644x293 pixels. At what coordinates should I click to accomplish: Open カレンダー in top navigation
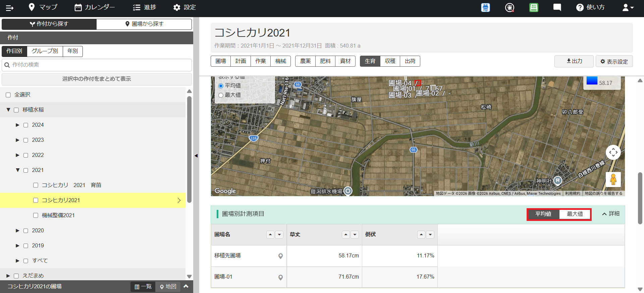click(x=95, y=7)
